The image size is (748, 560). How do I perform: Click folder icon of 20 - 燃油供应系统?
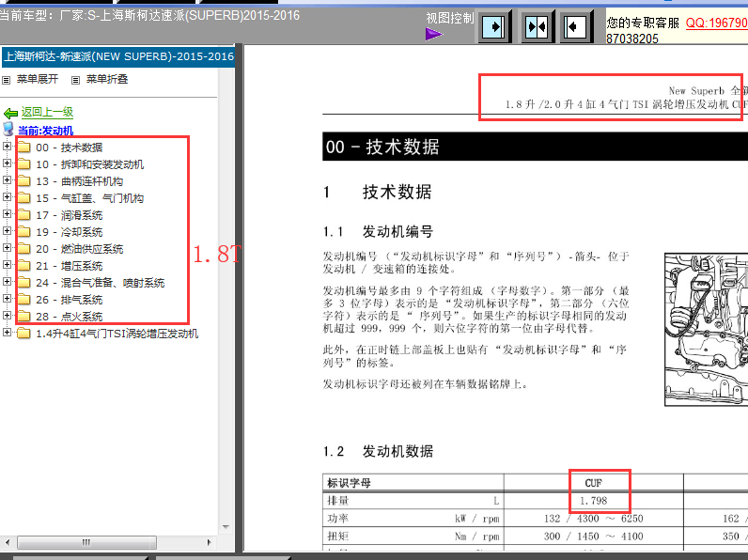click(23, 248)
